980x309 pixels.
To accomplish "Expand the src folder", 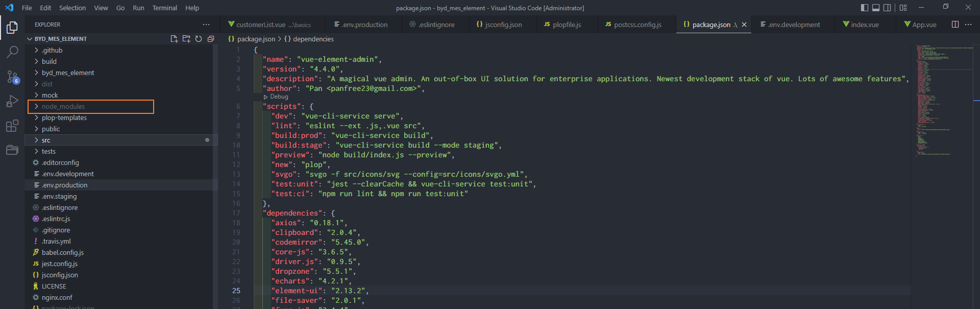I will (x=46, y=140).
